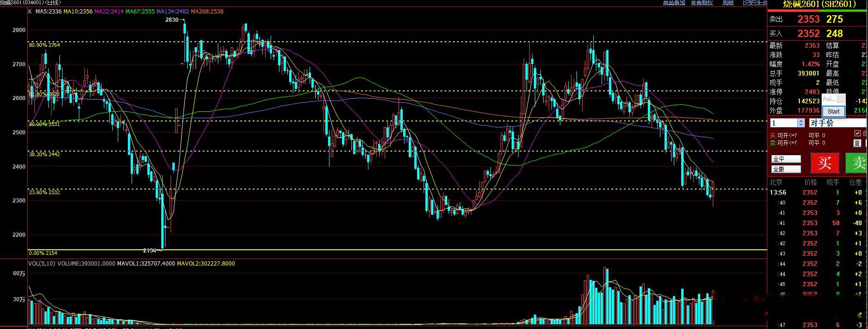Click the 持仓 open interest 142523
Screen dimensions: 868x329
pos(809,101)
